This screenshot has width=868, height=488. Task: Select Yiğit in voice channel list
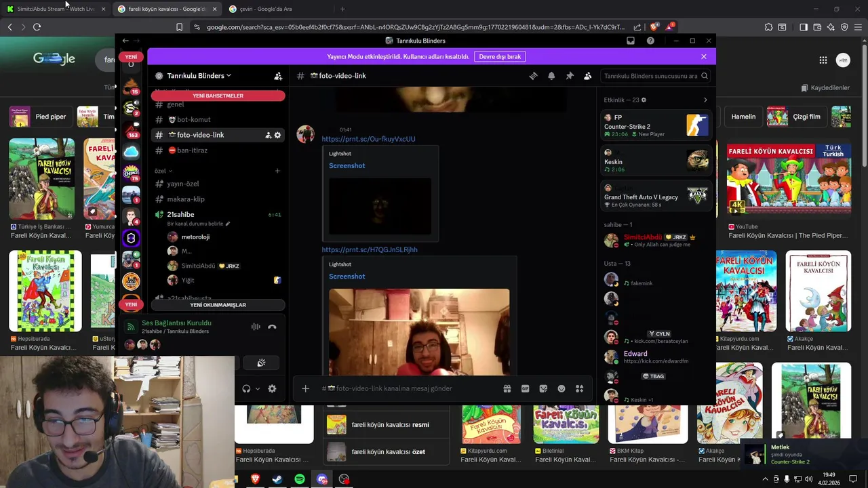(188, 280)
